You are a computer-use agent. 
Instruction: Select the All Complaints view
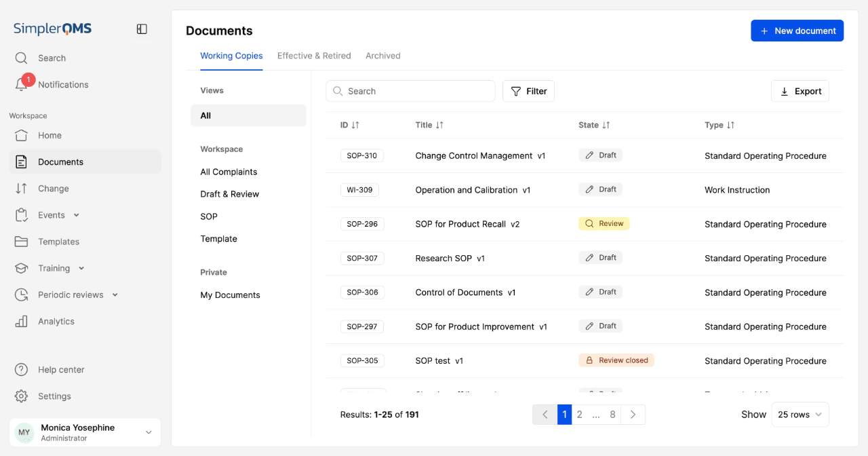pyautogui.click(x=229, y=172)
